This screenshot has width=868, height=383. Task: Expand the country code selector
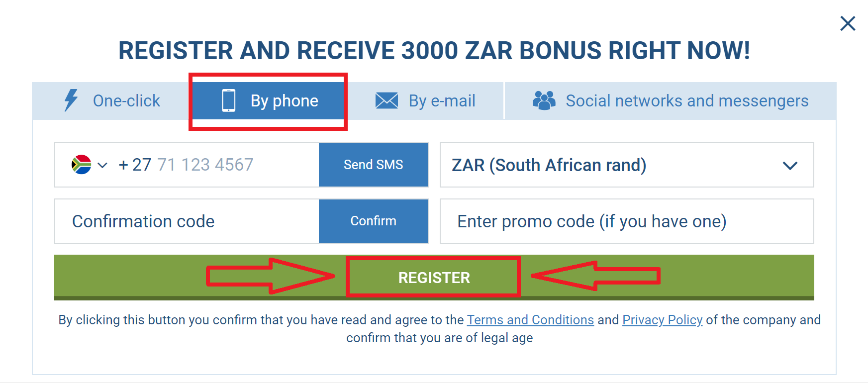point(92,165)
